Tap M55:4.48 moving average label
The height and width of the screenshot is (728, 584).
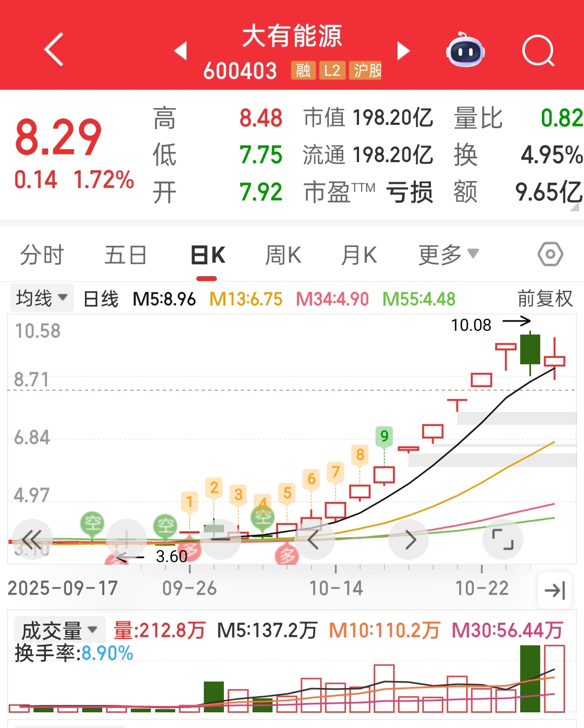419,299
